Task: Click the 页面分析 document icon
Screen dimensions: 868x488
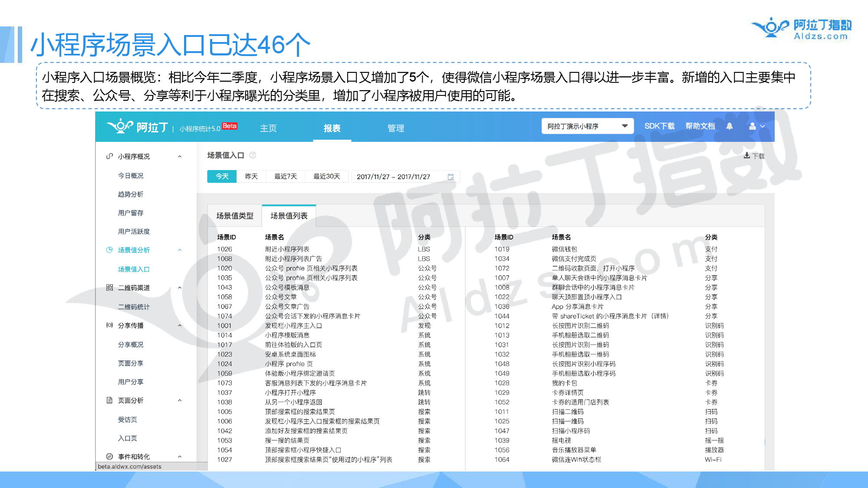Action: [x=109, y=400]
